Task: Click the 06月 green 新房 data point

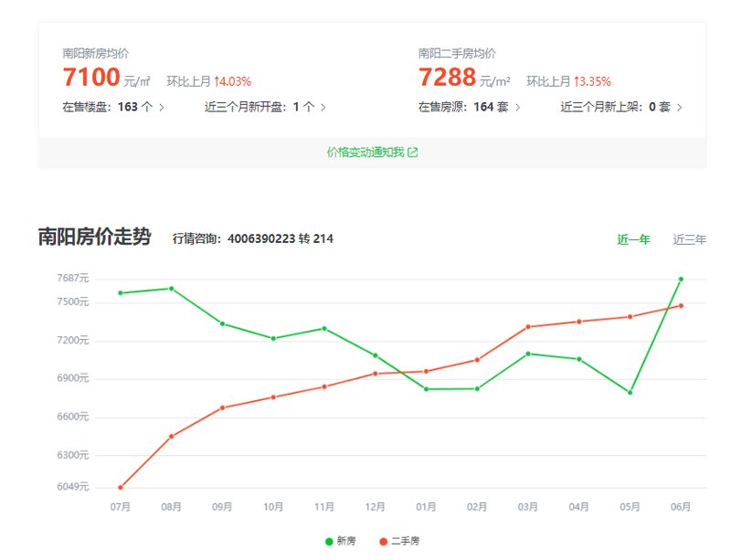Action: click(x=681, y=279)
